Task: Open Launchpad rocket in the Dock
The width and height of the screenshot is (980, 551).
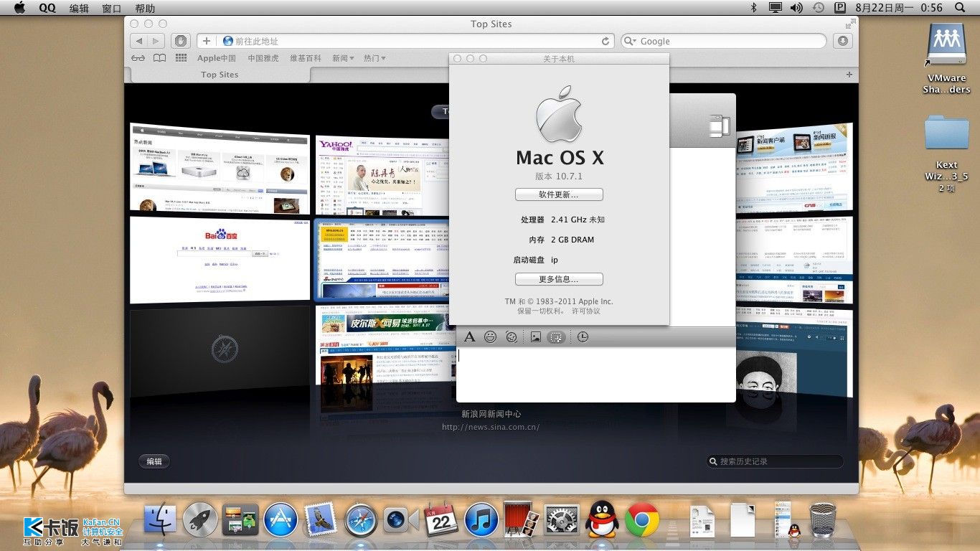Action: point(200,519)
